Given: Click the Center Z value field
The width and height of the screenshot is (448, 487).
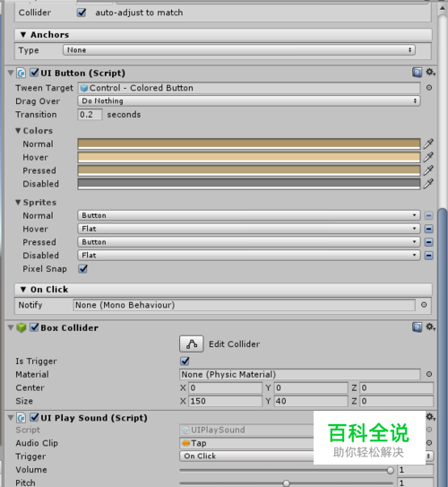Looking at the screenshot, I should pyautogui.click(x=397, y=387).
